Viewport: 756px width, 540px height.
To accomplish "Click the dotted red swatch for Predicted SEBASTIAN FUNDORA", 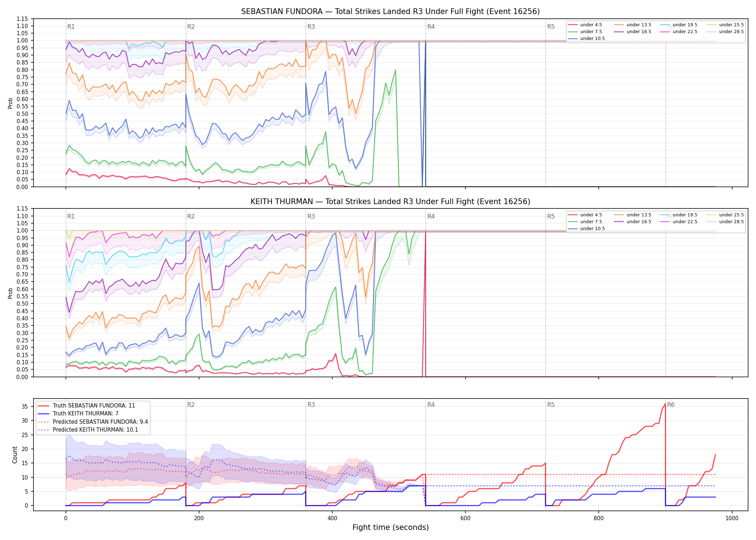I will (x=44, y=422).
